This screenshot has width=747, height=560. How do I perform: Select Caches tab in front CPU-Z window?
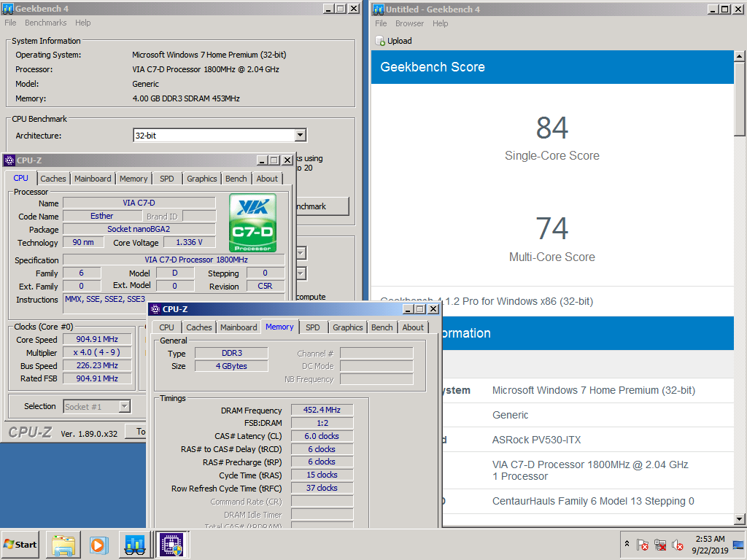coord(198,327)
